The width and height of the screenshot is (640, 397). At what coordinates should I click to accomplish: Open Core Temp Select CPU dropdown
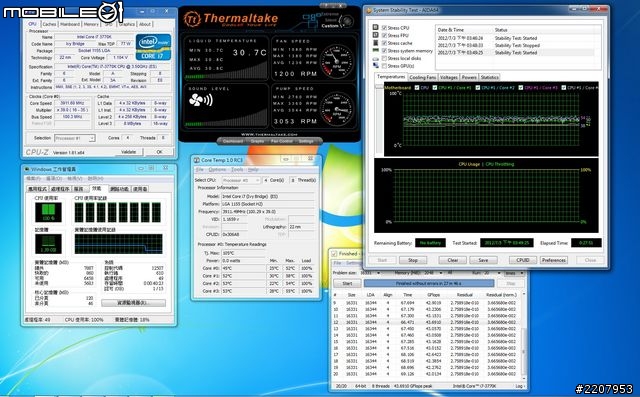[241, 180]
